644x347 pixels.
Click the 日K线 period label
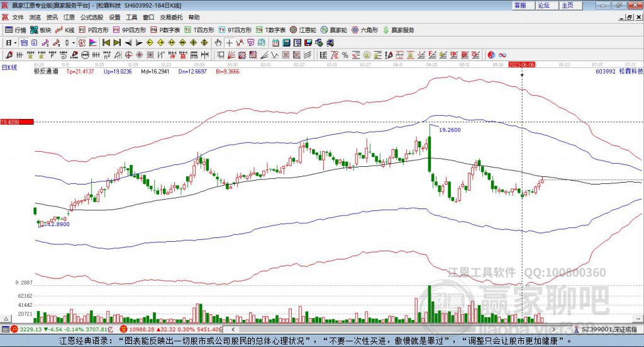click(9, 68)
